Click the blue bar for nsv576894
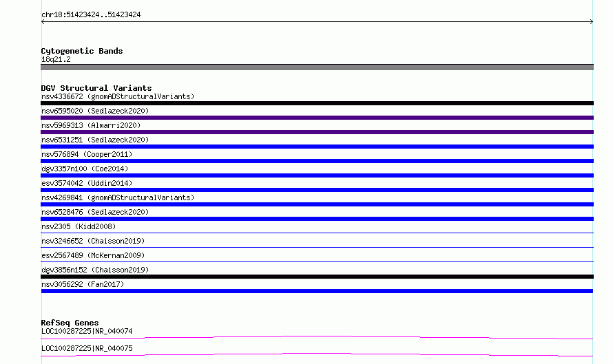 click(317, 161)
